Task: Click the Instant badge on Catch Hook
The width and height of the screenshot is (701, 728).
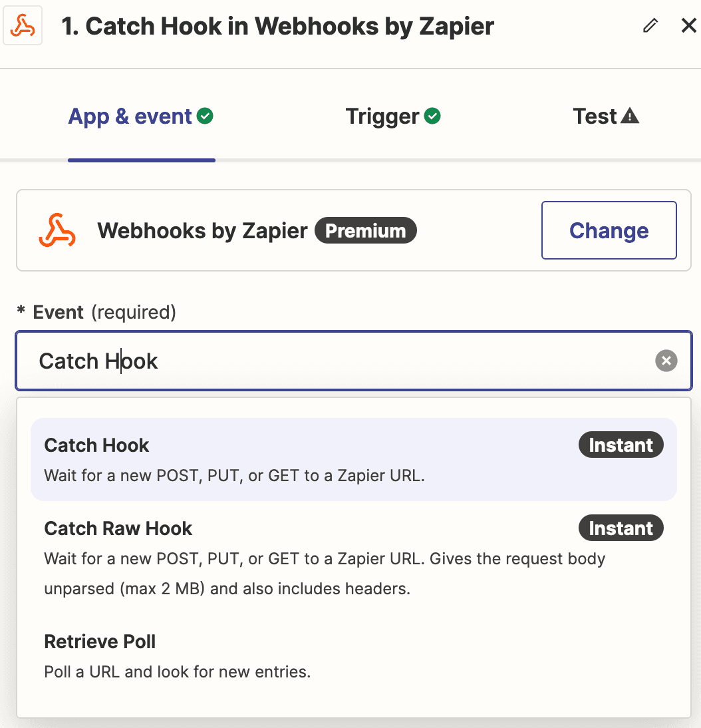Action: pos(621,445)
